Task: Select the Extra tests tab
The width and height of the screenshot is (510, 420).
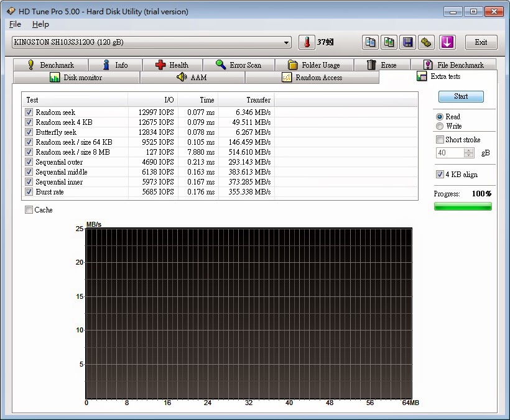Action: pos(438,76)
